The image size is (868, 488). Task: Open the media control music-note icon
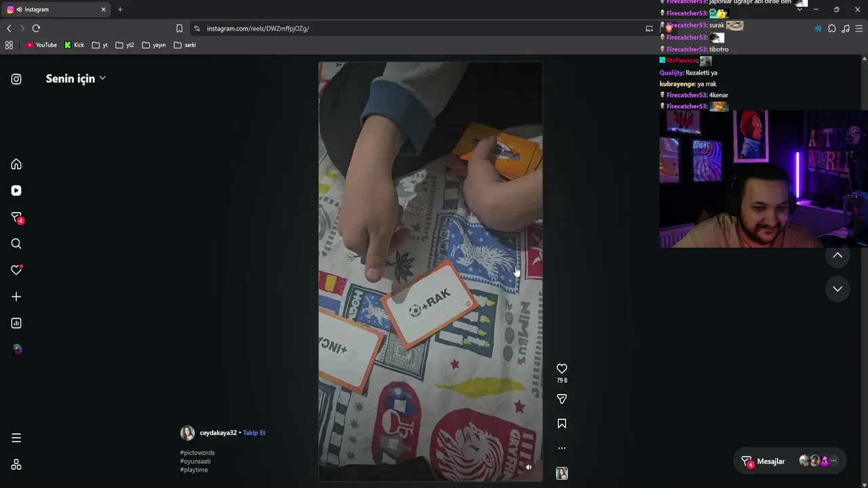846,28
